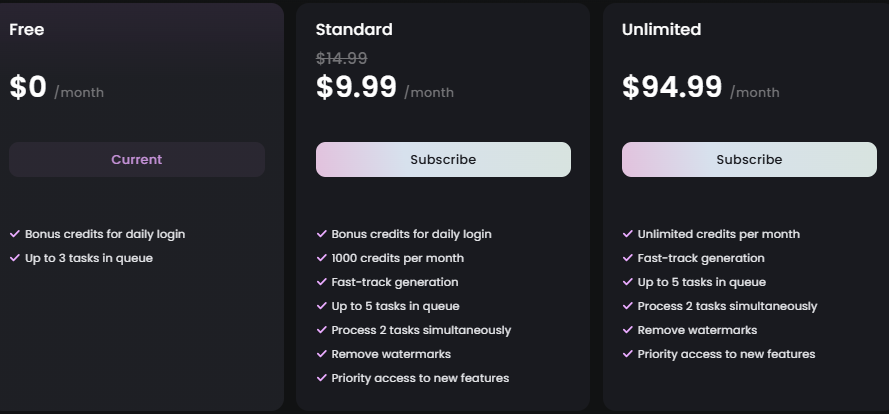Select the Free plan title
889x414 pixels.
point(27,30)
